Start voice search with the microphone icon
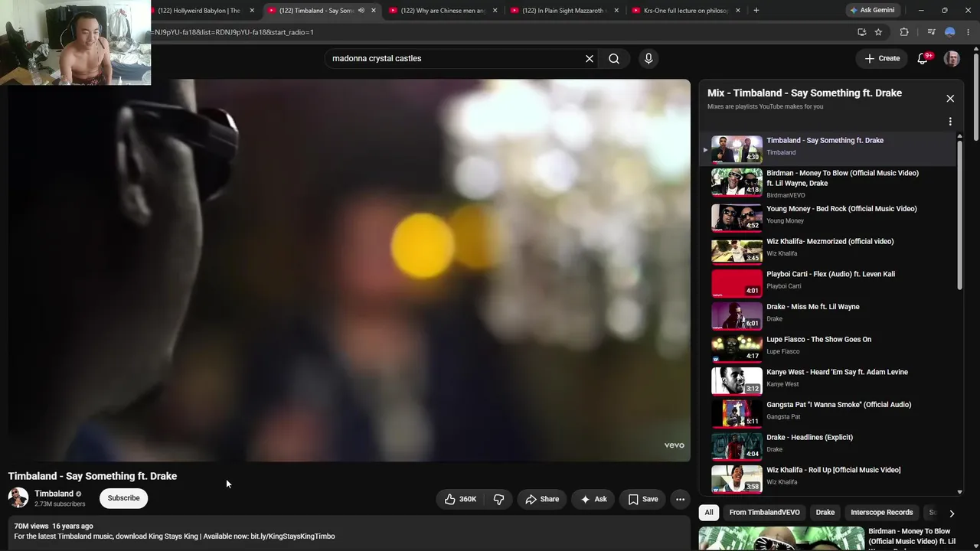The width and height of the screenshot is (980, 551). [648, 58]
